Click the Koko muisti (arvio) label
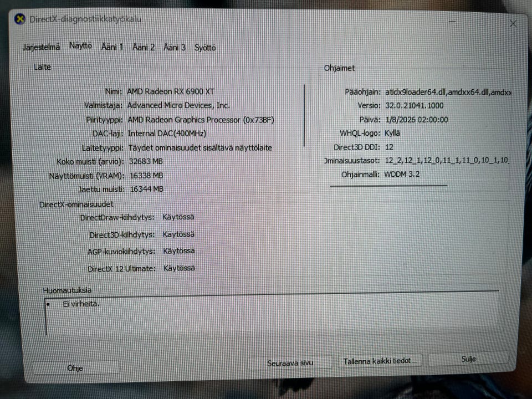This screenshot has height=399, width=532. (90, 162)
